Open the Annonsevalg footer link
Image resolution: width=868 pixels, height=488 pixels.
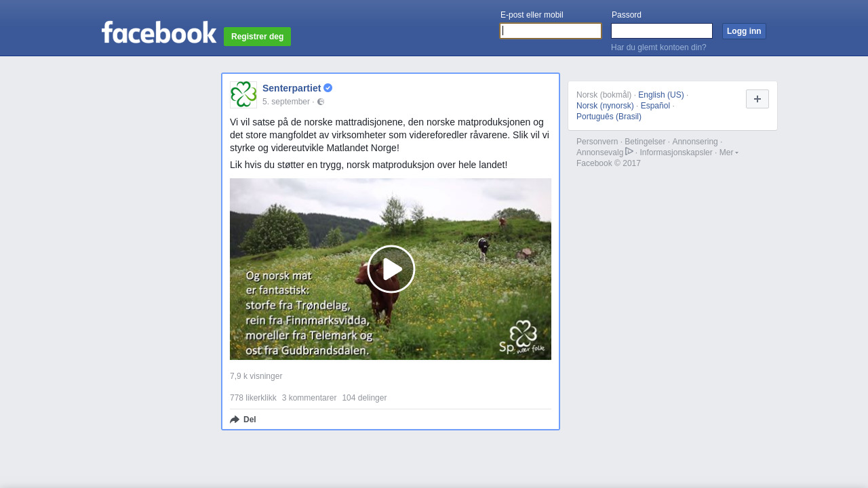coord(599,152)
